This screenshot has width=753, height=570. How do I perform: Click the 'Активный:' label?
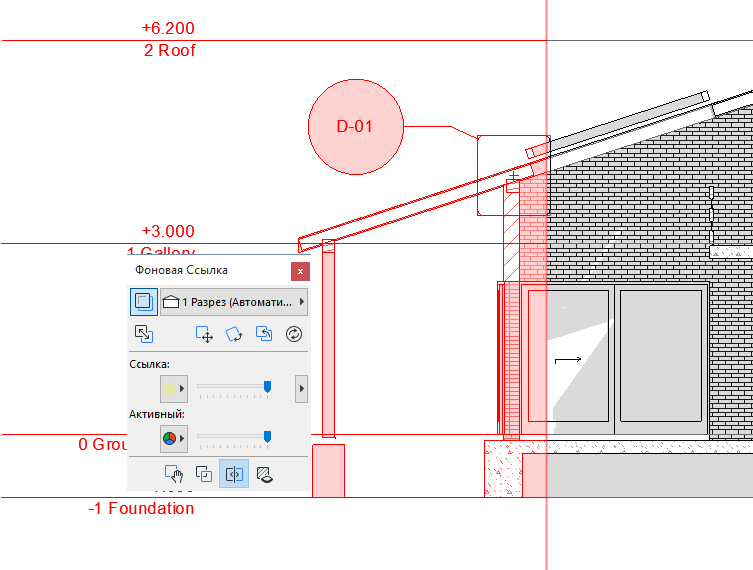[x=157, y=414]
